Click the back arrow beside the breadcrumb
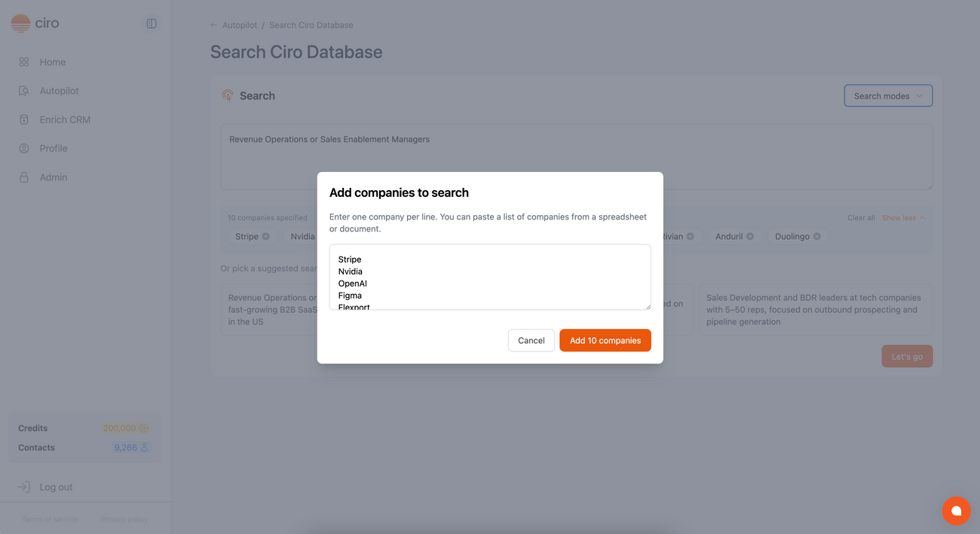 click(212, 25)
